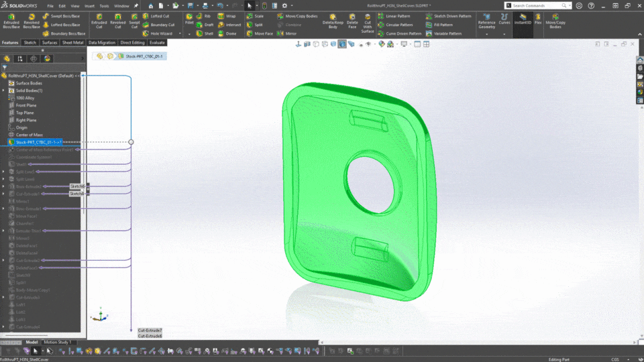
Task: Activate the Hole Wizard tool
Action: [157, 33]
